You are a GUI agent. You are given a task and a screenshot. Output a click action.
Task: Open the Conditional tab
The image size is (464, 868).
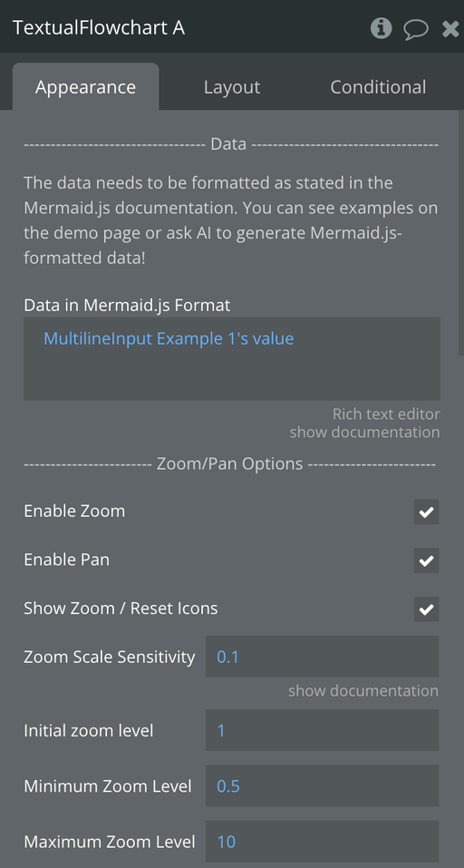point(378,87)
